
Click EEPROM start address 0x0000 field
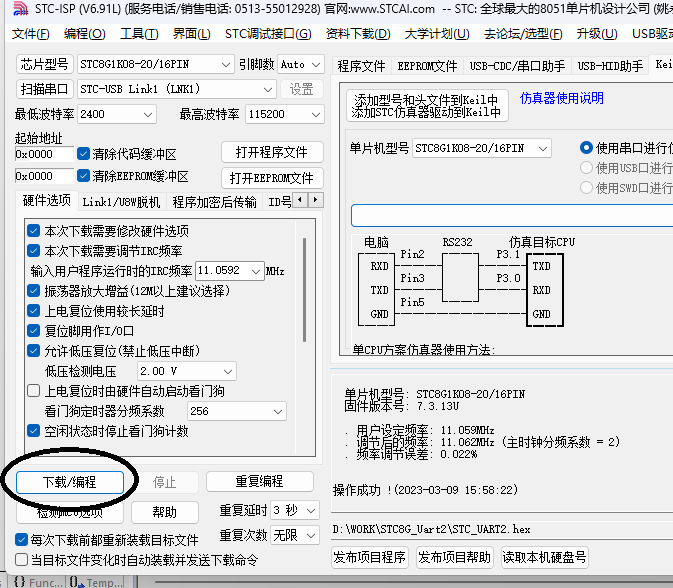pyautogui.click(x=44, y=176)
